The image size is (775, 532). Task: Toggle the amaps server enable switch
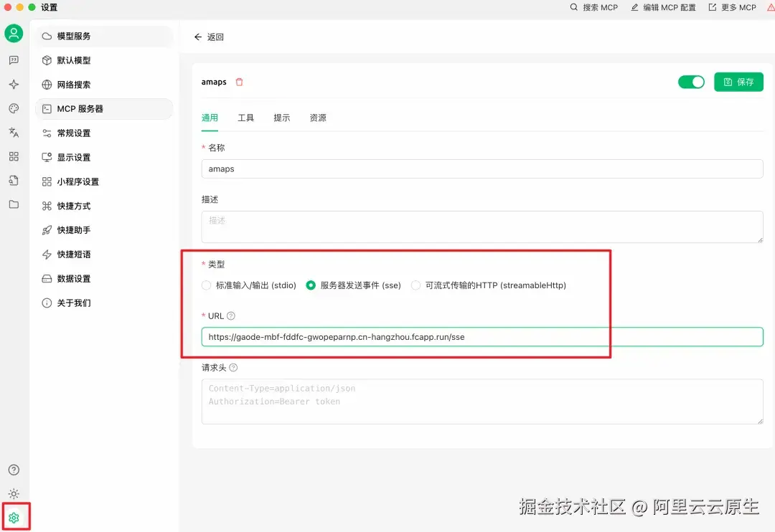coord(691,82)
